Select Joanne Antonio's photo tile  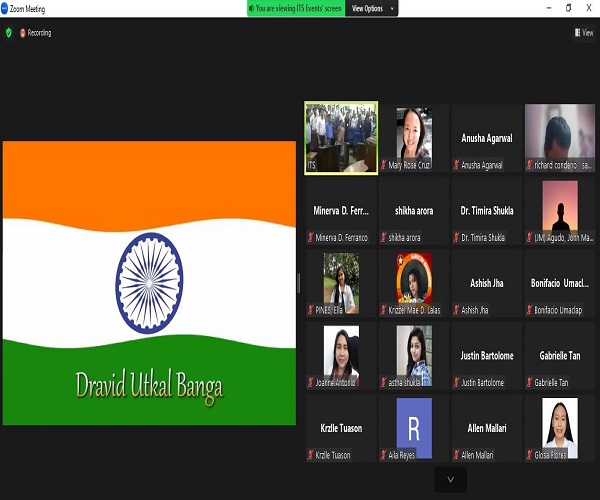pos(341,356)
